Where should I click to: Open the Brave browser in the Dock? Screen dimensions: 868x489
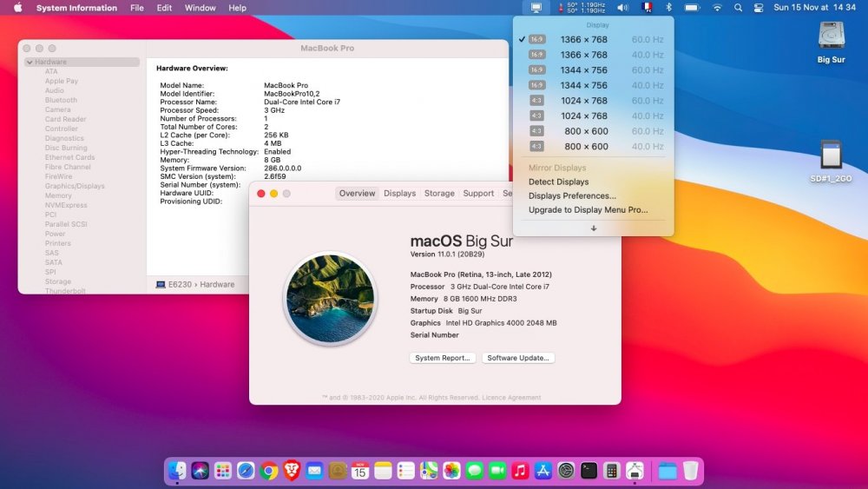(x=292, y=471)
